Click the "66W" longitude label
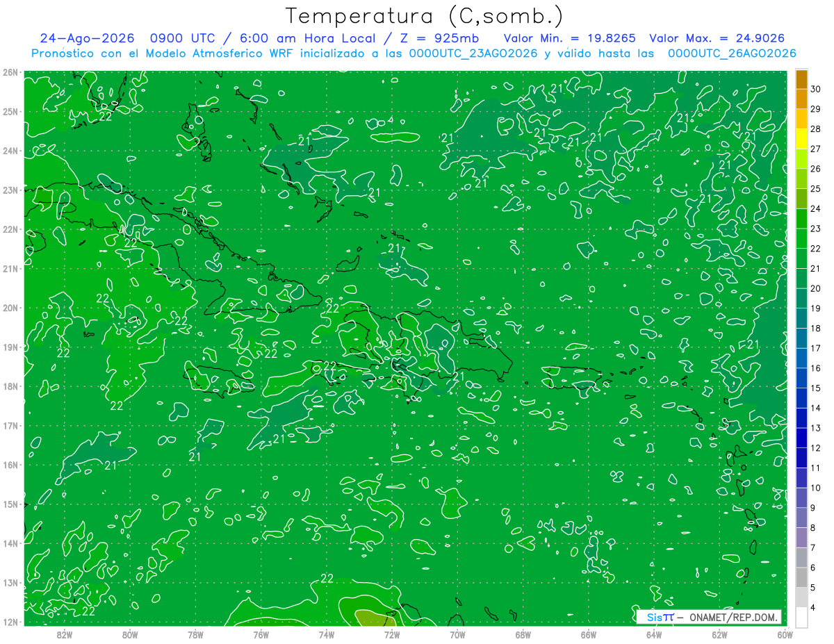The height and width of the screenshot is (644, 834). tap(588, 634)
